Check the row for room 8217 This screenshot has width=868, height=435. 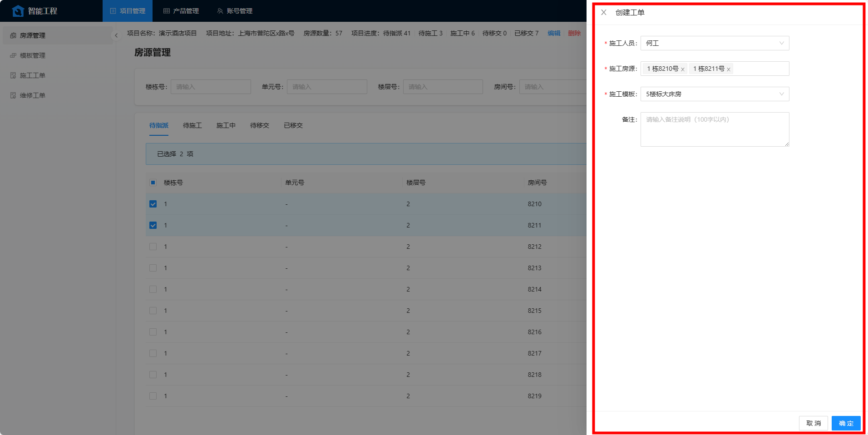pos(153,353)
